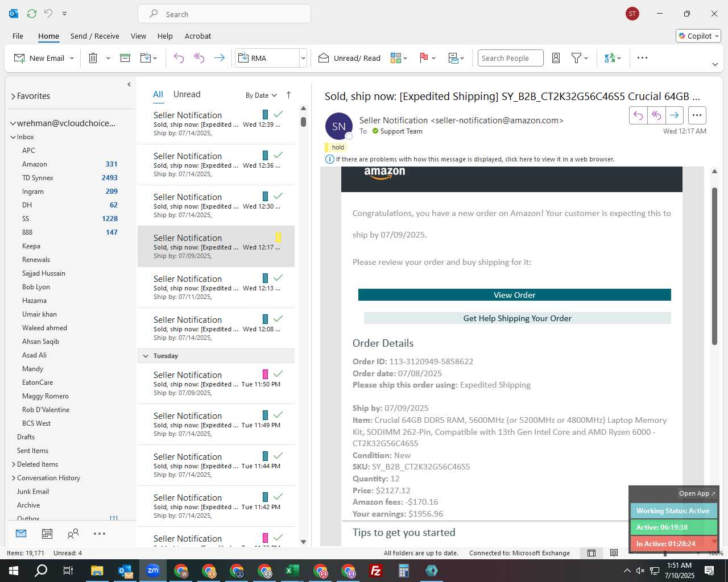
Task: Switch to People view icon
Action: pyautogui.click(x=73, y=534)
